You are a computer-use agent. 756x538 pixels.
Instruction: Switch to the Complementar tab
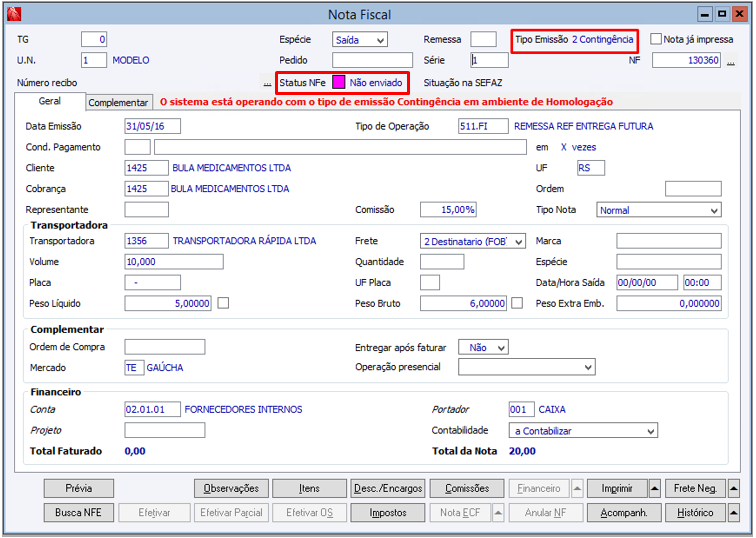pos(119,103)
